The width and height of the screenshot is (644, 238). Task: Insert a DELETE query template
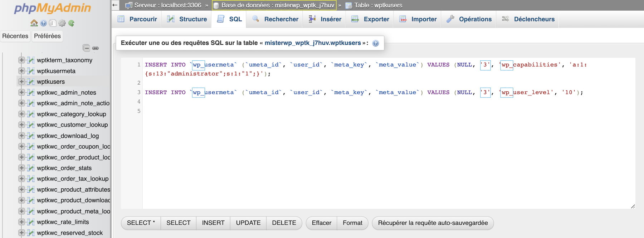coord(284,223)
